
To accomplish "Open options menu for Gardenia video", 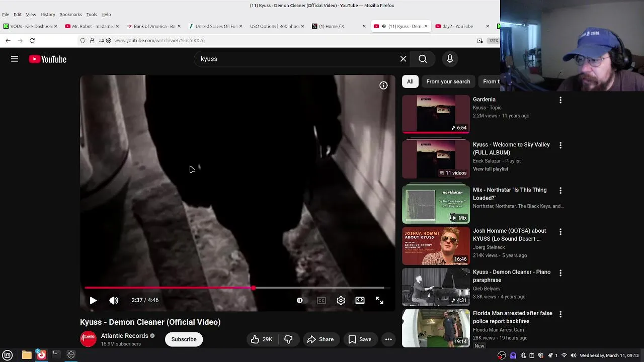I will coord(560,100).
